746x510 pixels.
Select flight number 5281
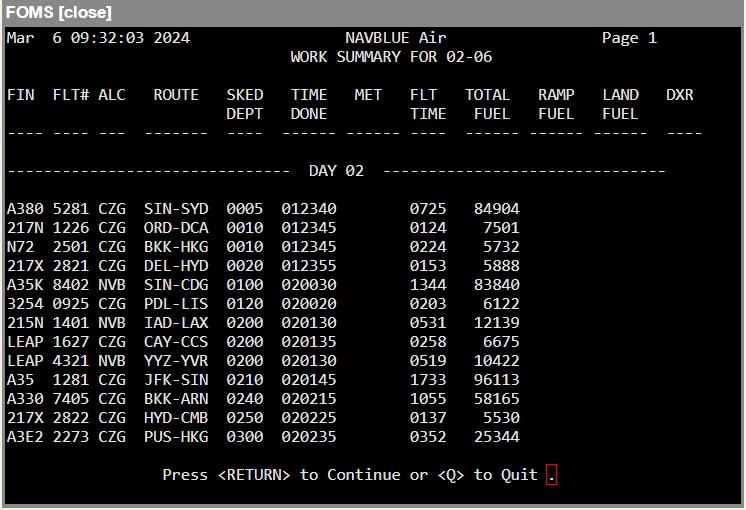(70, 209)
